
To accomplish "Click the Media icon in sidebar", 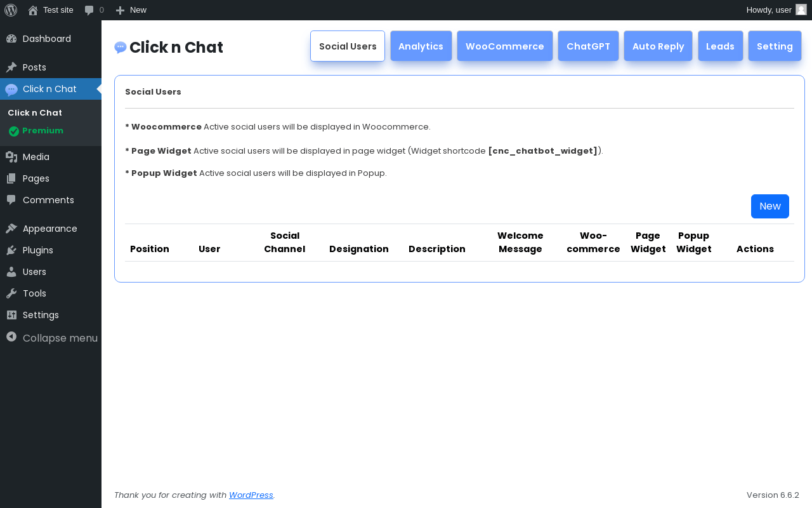I will 11,157.
